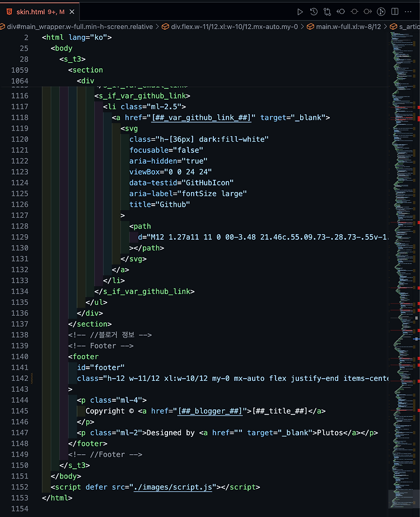Click focusable="false" on line 1121
Screen dimensions: 420x517
(x=166, y=150)
